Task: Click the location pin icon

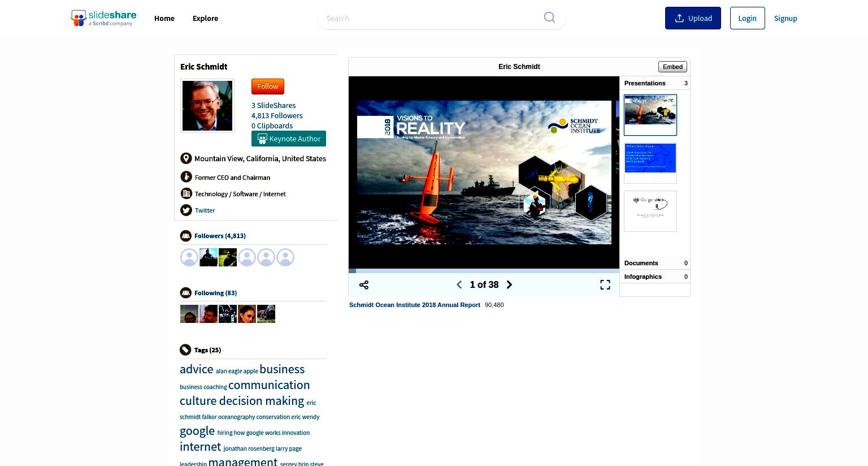Action: tap(186, 158)
